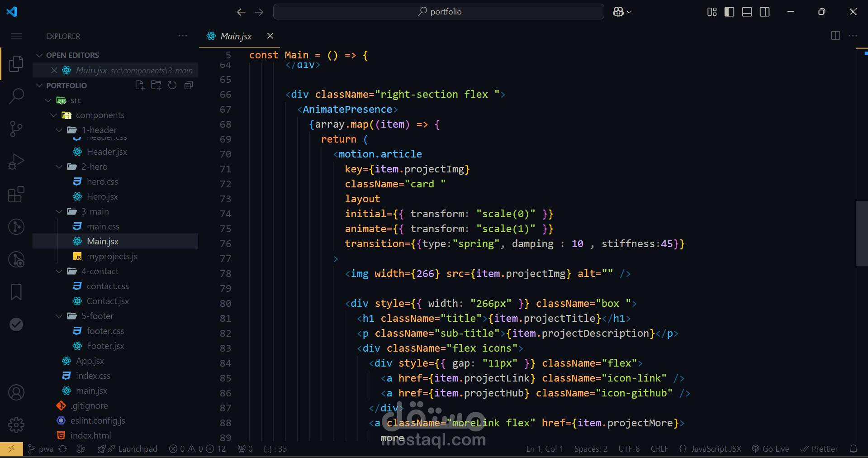Viewport: 868px width, 458px height.
Task: Open the Copilot chat dropdown
Action: coord(622,12)
